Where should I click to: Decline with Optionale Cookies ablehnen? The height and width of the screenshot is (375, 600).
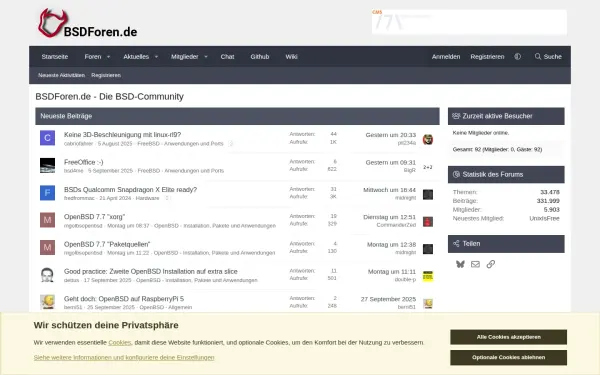click(x=509, y=357)
